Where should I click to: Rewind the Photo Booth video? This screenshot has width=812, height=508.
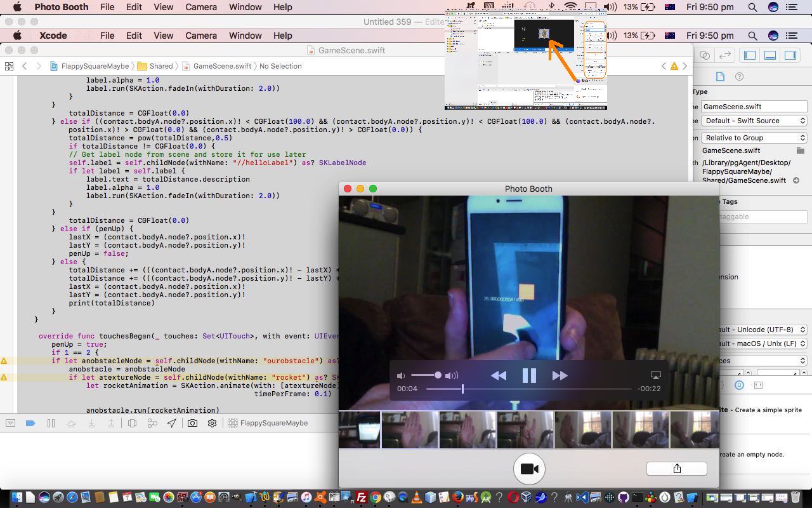(x=499, y=375)
